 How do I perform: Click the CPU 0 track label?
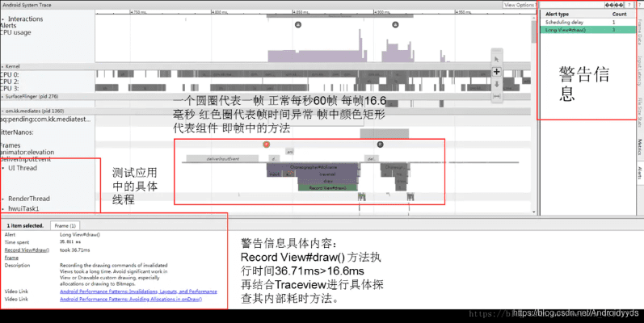(x=10, y=75)
